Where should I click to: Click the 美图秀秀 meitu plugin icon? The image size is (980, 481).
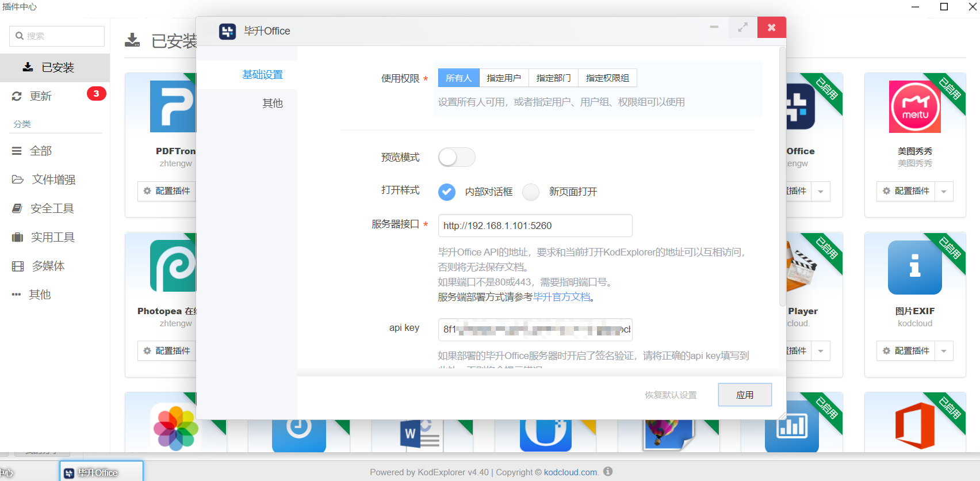915,106
